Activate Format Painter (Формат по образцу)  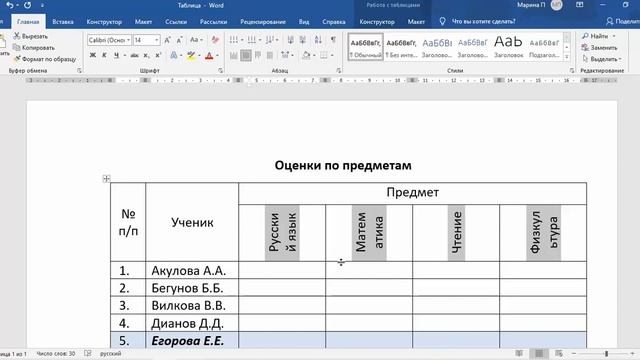[x=45, y=59]
